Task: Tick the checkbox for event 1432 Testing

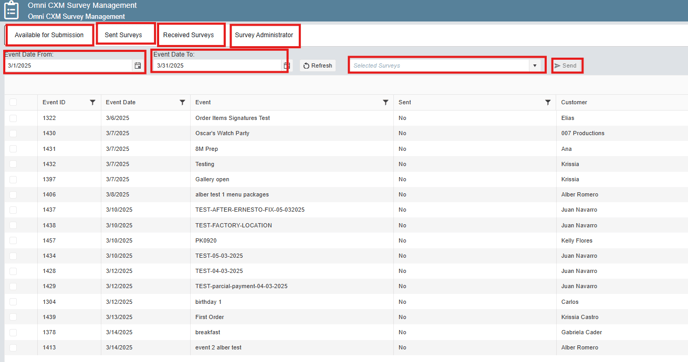Action: [13, 164]
